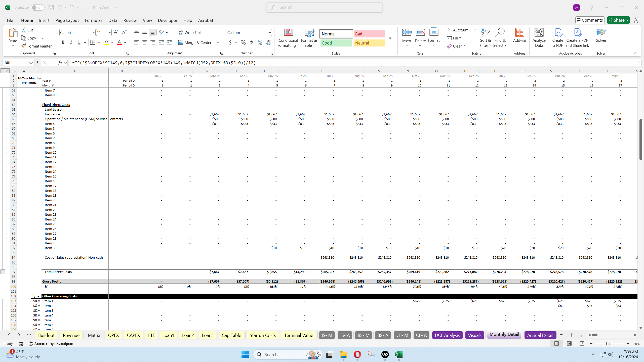Click the Borders icon
This screenshot has width=644, height=362.
[x=93, y=42]
